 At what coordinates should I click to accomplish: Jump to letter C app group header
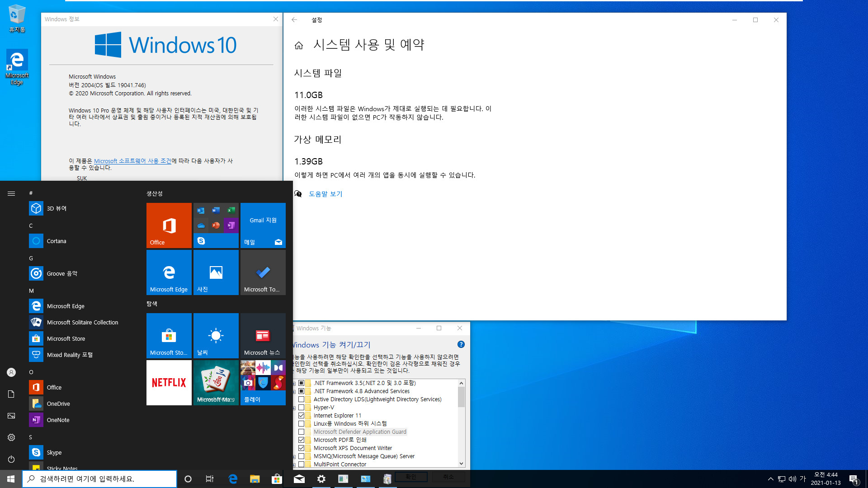[31, 225]
